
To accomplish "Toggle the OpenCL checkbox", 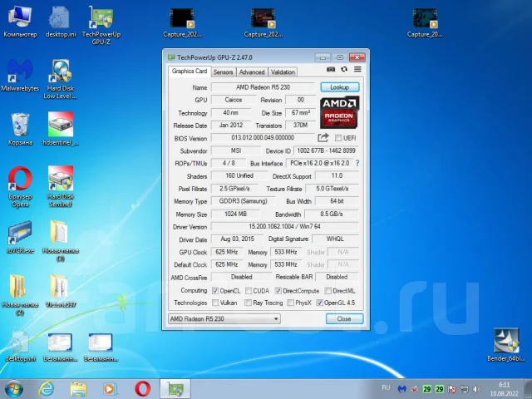I will click(215, 291).
